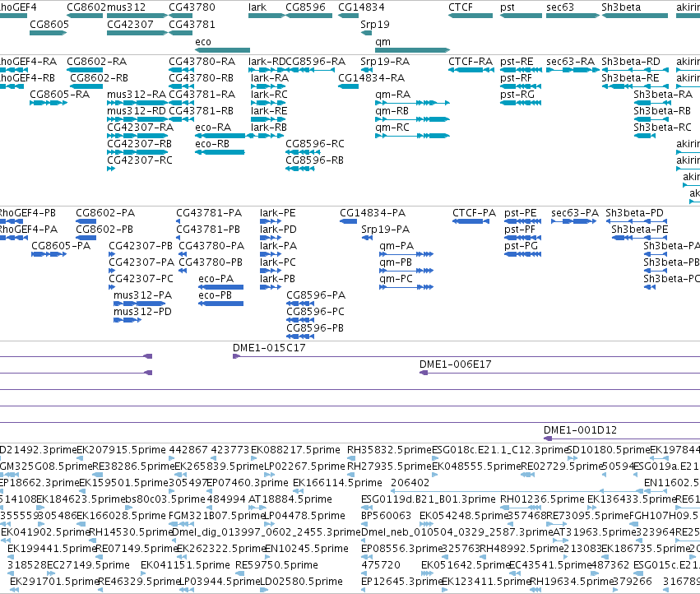The image size is (700, 594).
Task: Select the teal CTCF gene arrow glyph
Action: [471, 16]
